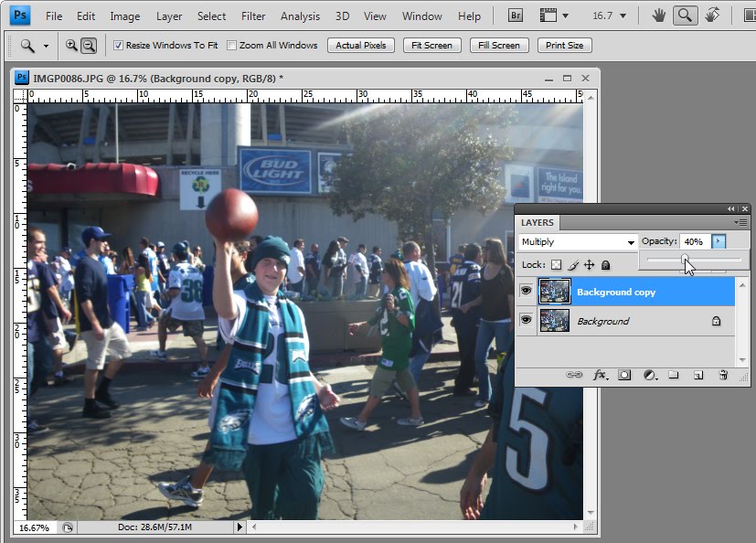
Task: Select the Hand tool in the application bar
Action: click(x=658, y=16)
